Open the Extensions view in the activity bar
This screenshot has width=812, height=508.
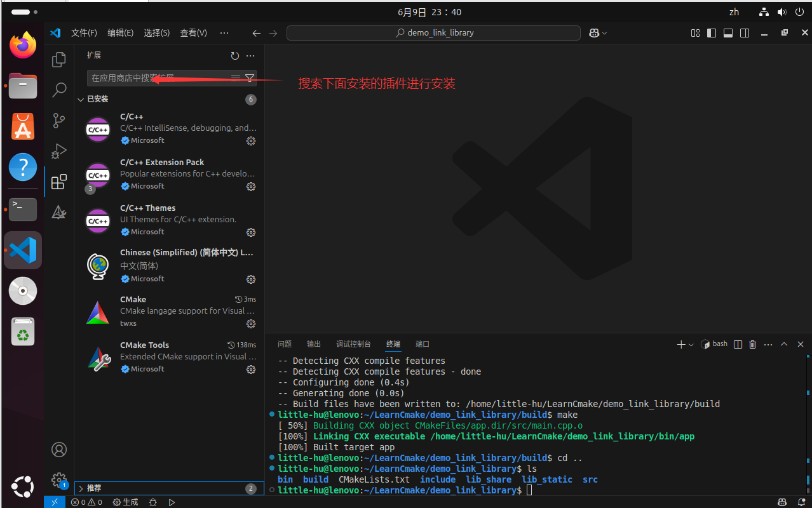coord(58,181)
